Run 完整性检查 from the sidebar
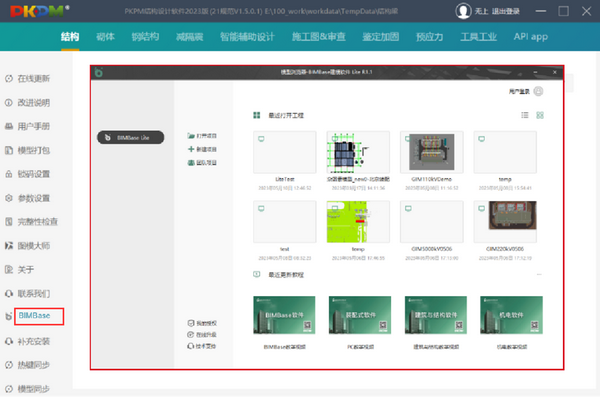Screen dimensions: 600x397 click(32, 222)
